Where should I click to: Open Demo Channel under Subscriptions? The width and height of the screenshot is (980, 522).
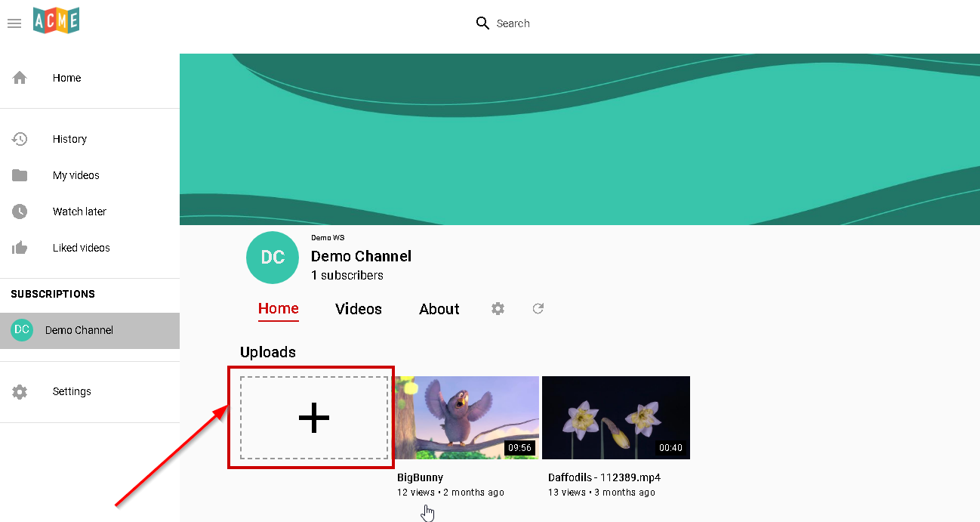coord(79,330)
